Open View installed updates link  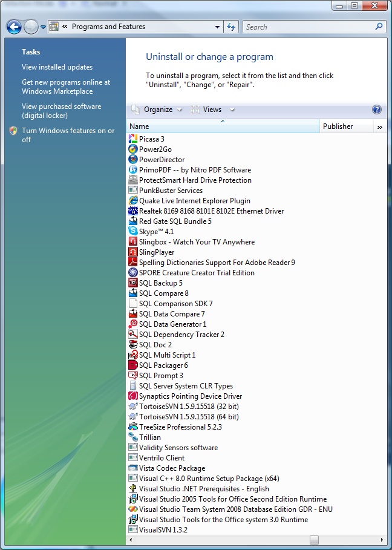tap(57, 67)
